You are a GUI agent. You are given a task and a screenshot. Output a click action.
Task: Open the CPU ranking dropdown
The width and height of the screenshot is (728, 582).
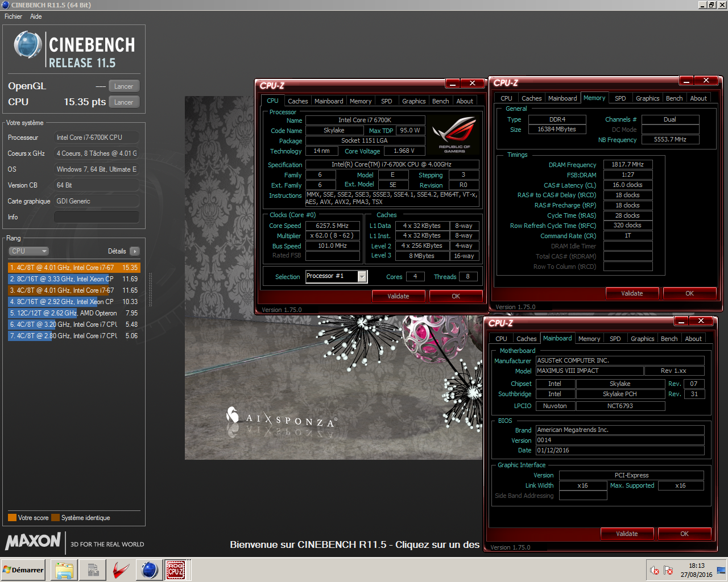point(28,251)
